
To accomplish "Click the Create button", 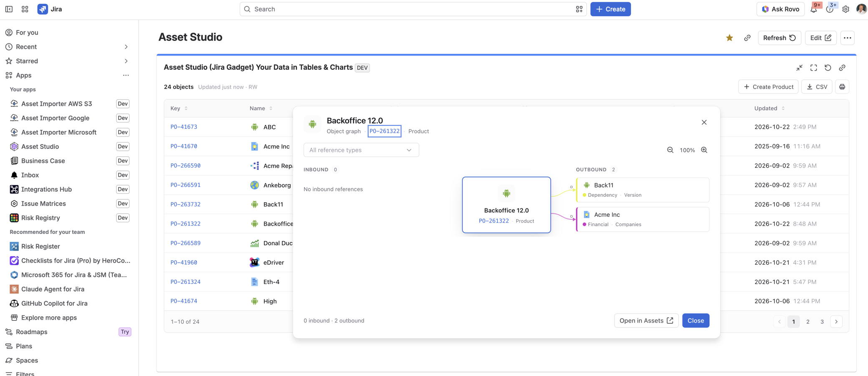I will point(610,9).
